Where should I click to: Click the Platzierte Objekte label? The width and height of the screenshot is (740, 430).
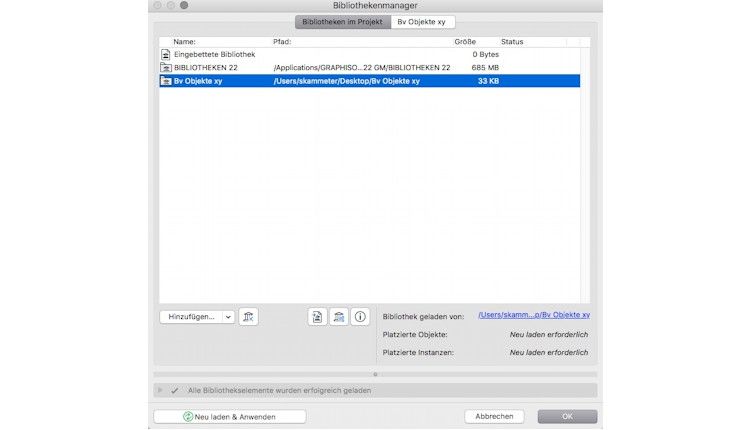point(415,334)
